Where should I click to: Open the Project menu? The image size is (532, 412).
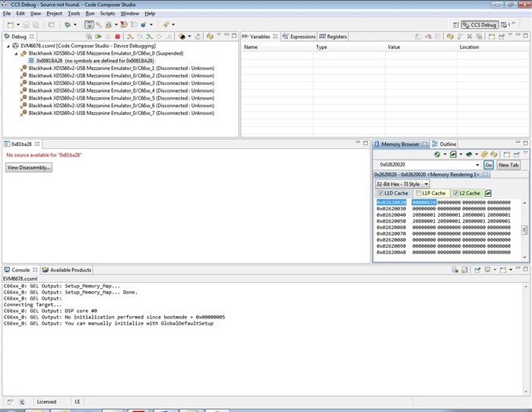click(54, 14)
